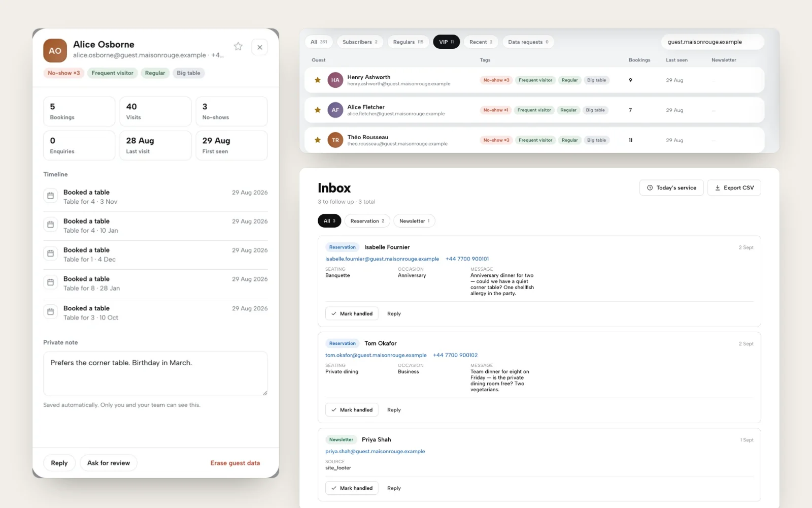This screenshot has width=812, height=508.
Task: Filter guests by Regulars
Action: coord(408,42)
